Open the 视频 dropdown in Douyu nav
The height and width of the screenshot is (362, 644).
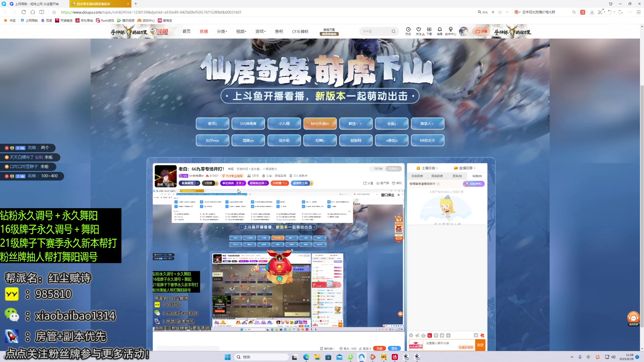pyautogui.click(x=241, y=32)
